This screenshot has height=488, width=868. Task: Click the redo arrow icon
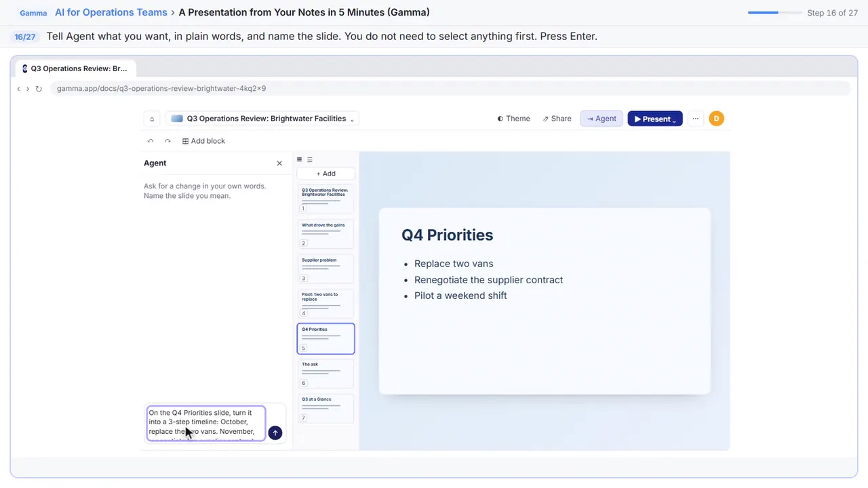pyautogui.click(x=167, y=141)
